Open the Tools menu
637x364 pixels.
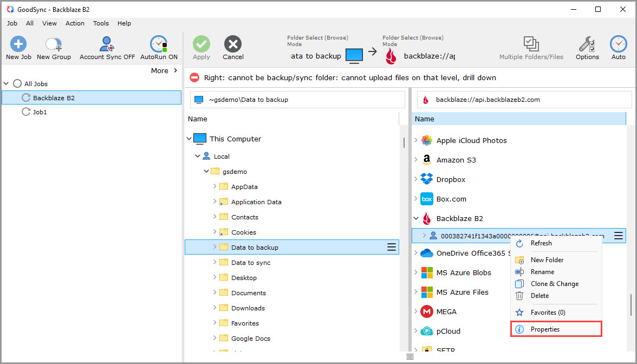coord(101,23)
